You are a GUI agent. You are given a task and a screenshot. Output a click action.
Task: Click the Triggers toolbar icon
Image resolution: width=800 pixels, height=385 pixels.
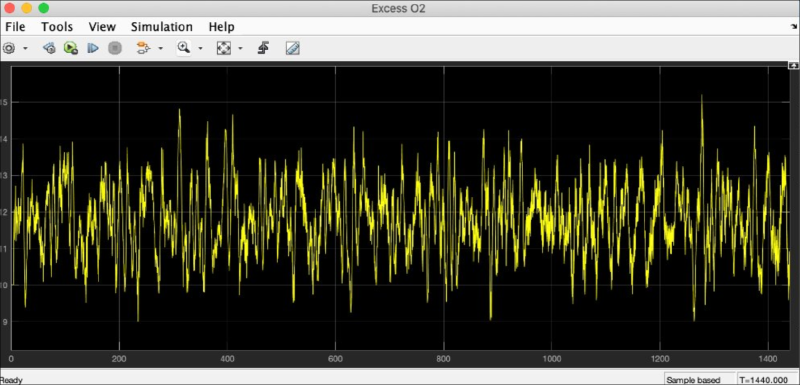[x=263, y=48]
